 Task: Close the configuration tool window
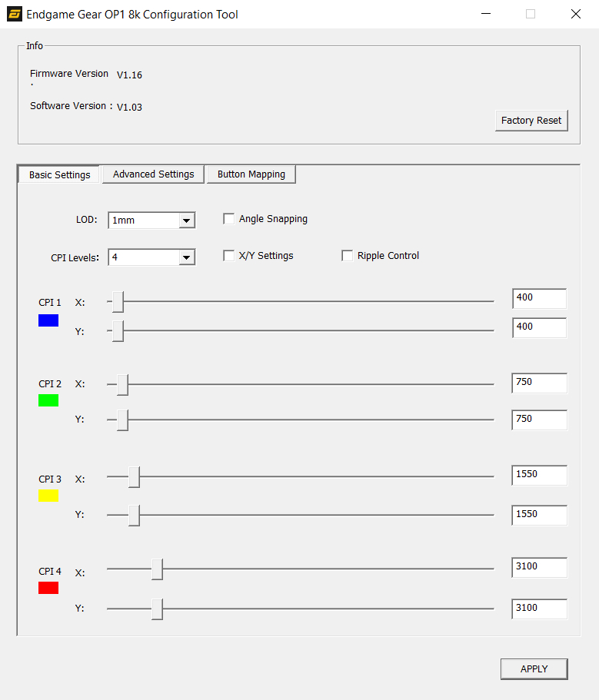576,14
